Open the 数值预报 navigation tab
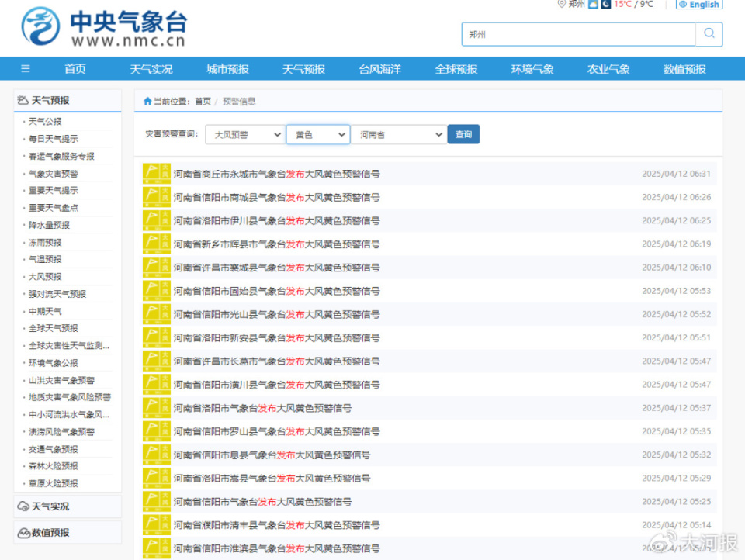Screen dimensions: 745x560 tap(684, 69)
